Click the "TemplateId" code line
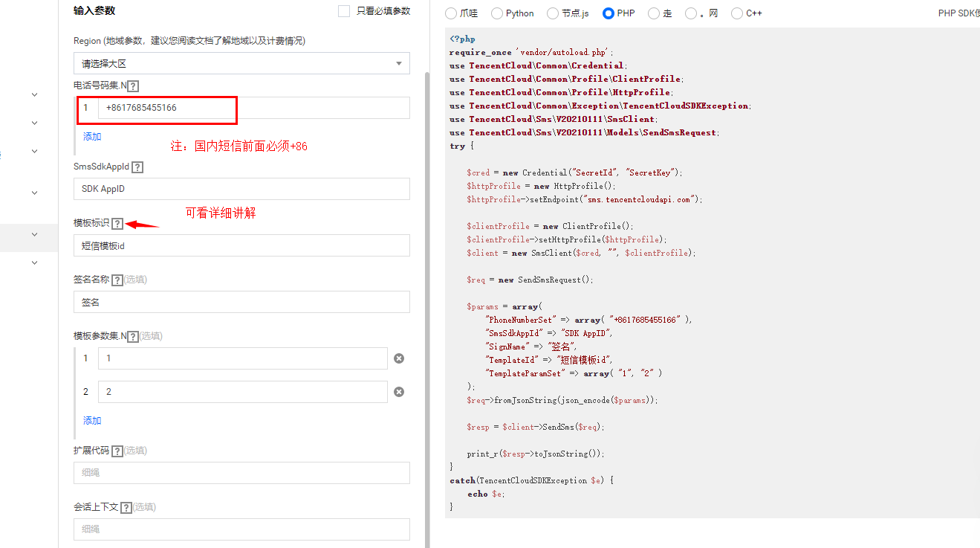The width and height of the screenshot is (980, 548). [x=548, y=360]
